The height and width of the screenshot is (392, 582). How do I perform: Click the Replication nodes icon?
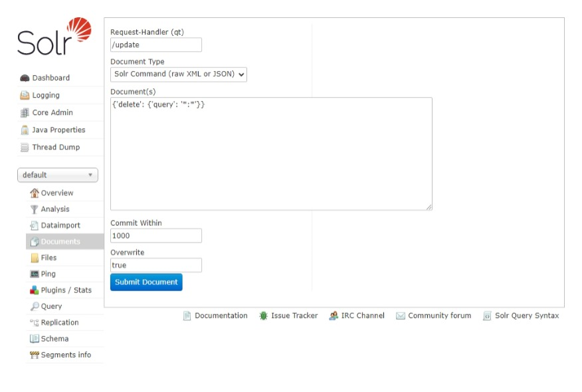click(34, 323)
